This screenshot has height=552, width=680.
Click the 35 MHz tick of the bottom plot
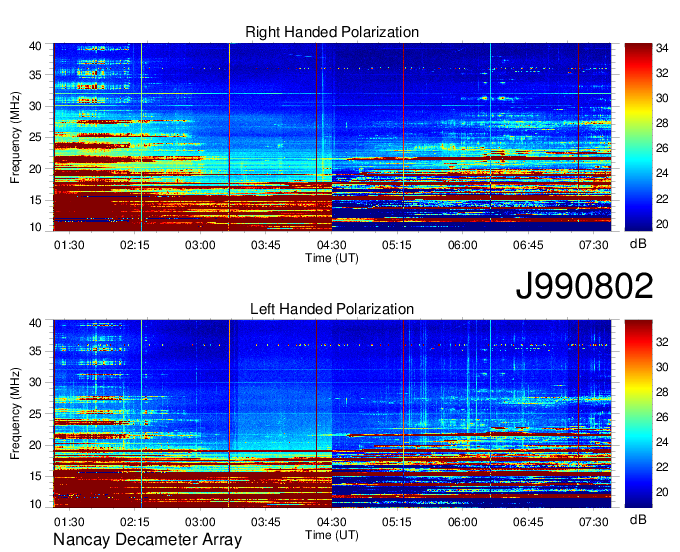[x=36, y=351]
